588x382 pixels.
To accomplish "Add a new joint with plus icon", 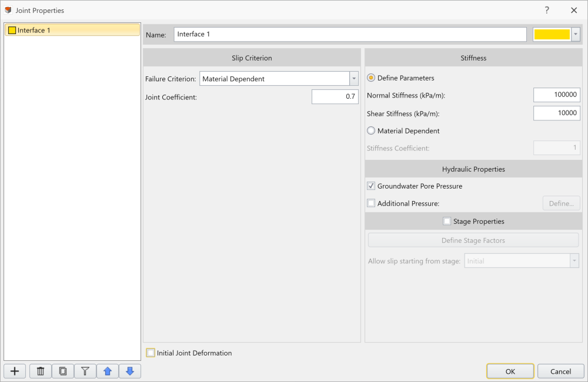I will coord(15,371).
